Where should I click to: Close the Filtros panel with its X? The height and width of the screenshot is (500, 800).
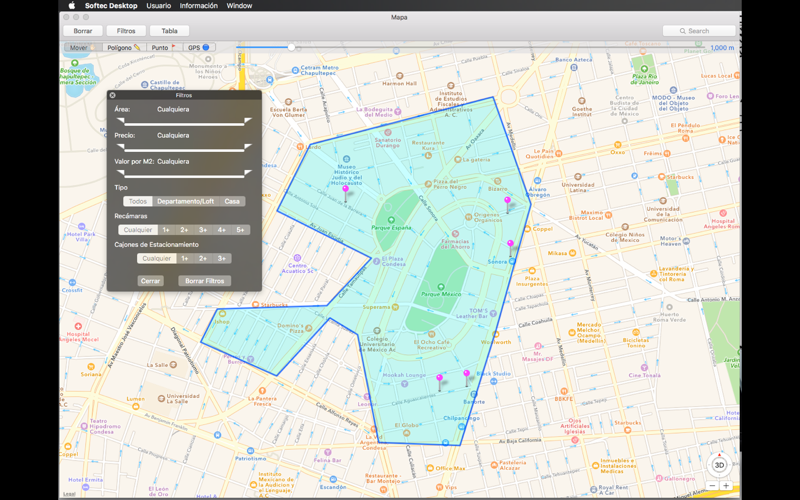(x=112, y=95)
